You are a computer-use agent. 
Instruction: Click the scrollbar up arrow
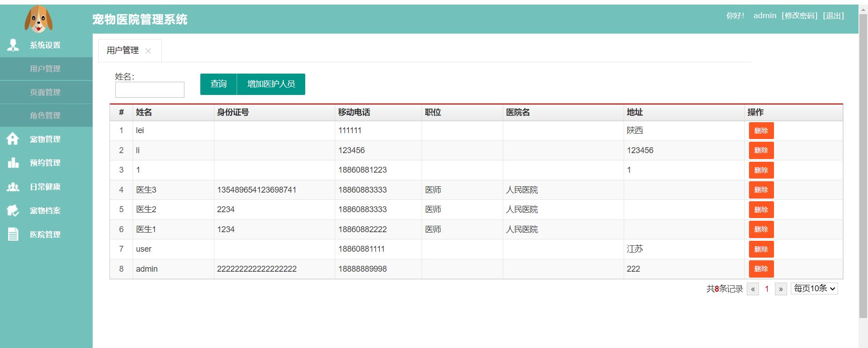pos(863,9)
